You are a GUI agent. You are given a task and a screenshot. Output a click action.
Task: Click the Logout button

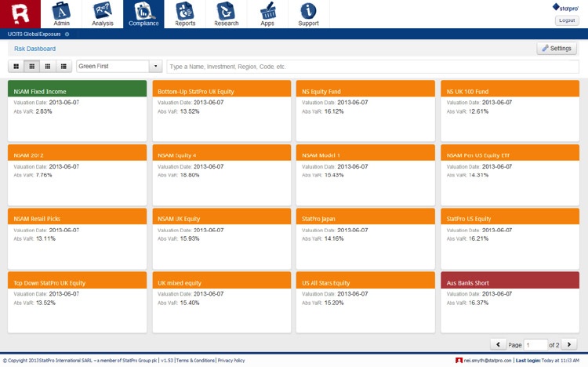point(565,20)
